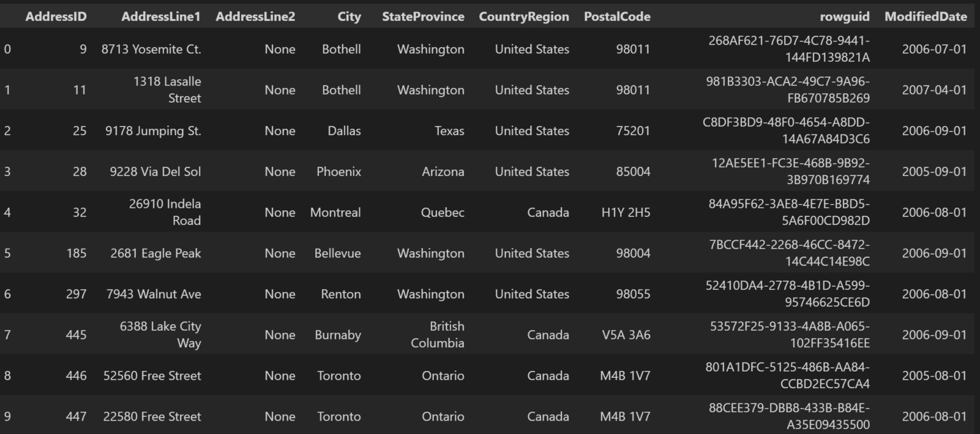
Task: Click the CountryRegion column header
Action: tap(524, 17)
